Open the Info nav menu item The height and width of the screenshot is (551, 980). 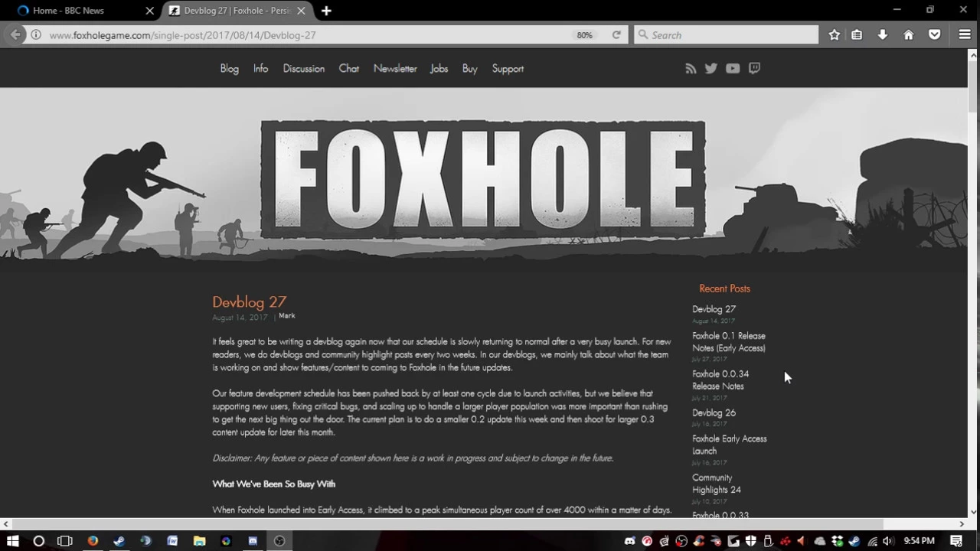pyautogui.click(x=261, y=69)
